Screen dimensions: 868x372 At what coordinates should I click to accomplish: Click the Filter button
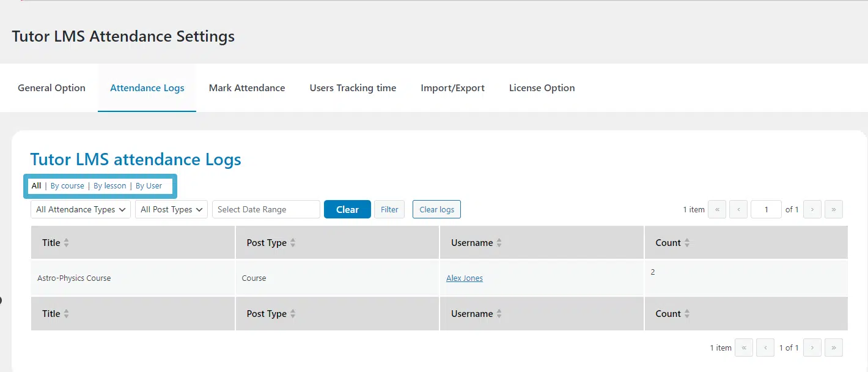point(389,209)
